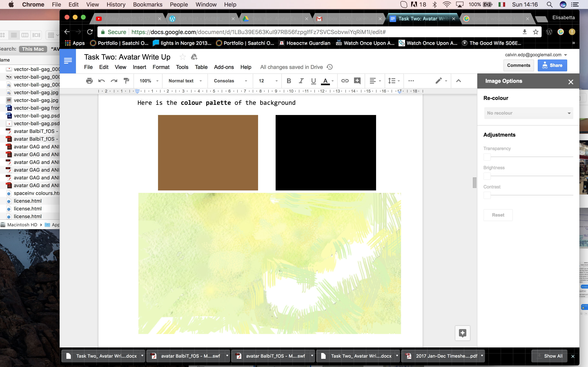Click the blue Share button
The height and width of the screenshot is (367, 588).
(552, 65)
